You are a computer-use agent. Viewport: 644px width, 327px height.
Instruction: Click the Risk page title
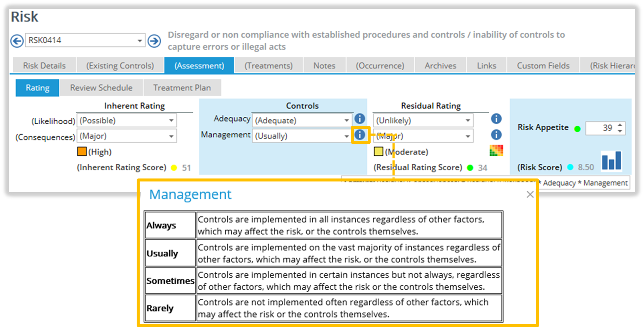click(24, 17)
